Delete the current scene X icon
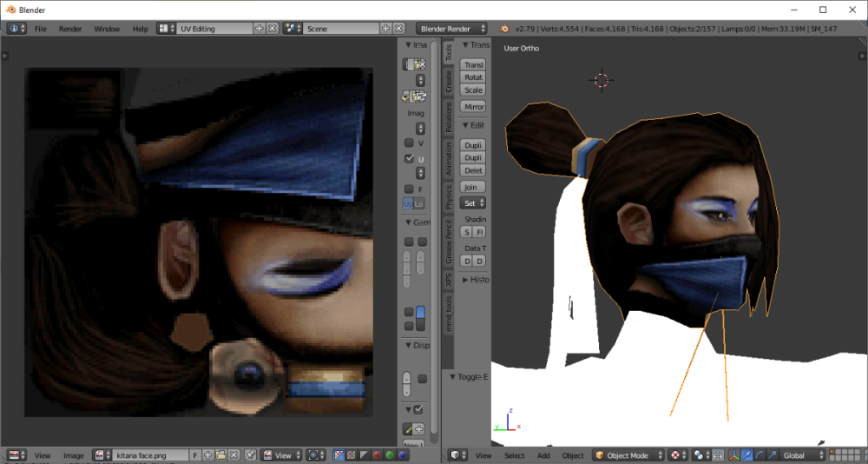 398,29
